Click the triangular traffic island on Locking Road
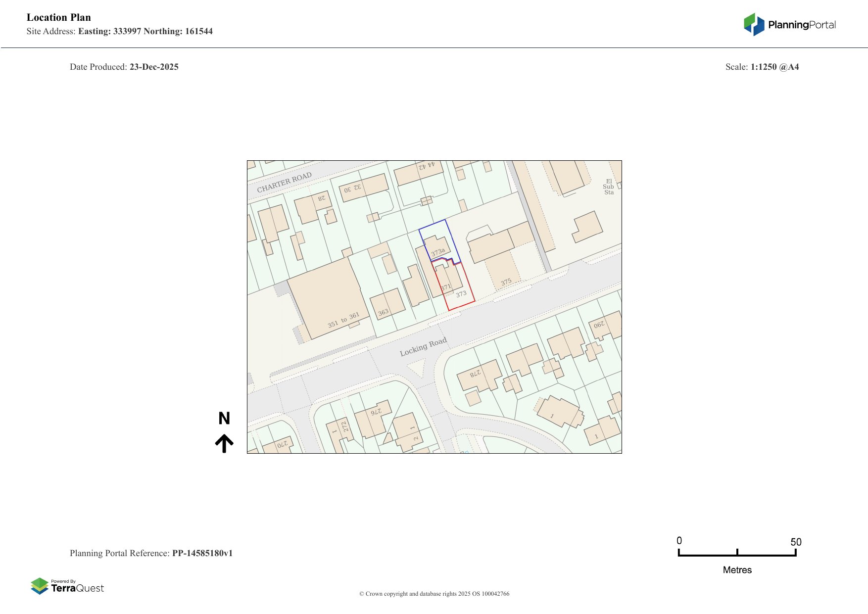 pos(416,369)
